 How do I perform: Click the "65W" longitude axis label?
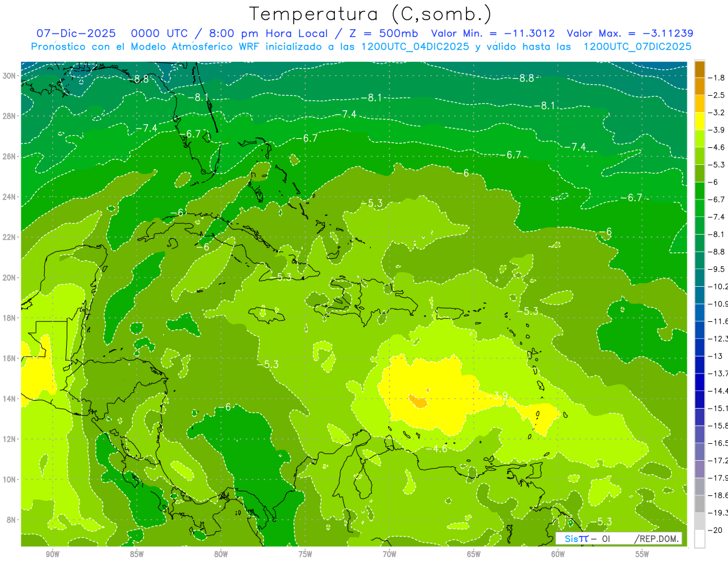474,554
